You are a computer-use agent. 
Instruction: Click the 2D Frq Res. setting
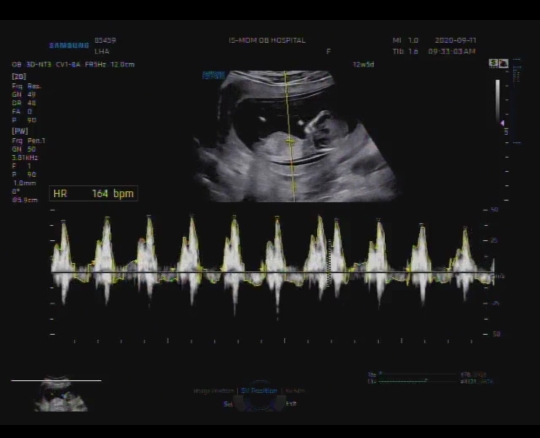pyautogui.click(x=27, y=86)
